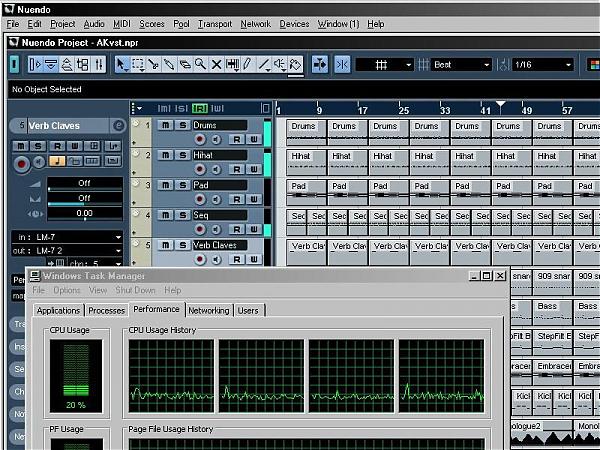
Task: Adjust the track volume slider showing Off
Action: 84,184
